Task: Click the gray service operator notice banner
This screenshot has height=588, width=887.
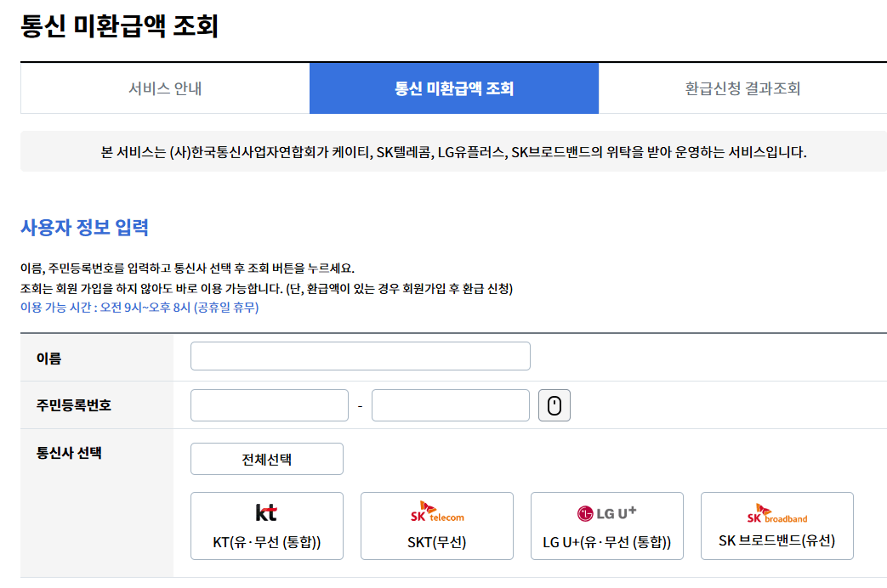Action: coord(443,154)
